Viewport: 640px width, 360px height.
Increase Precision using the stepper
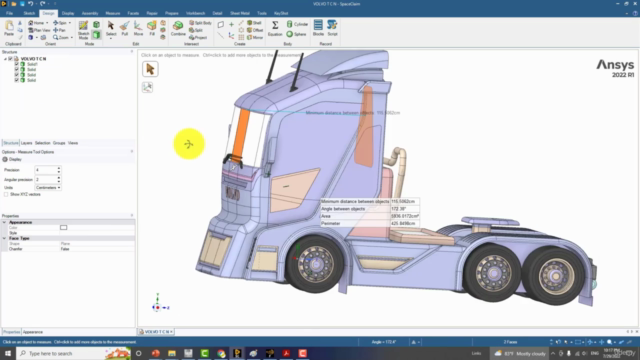coord(59,168)
